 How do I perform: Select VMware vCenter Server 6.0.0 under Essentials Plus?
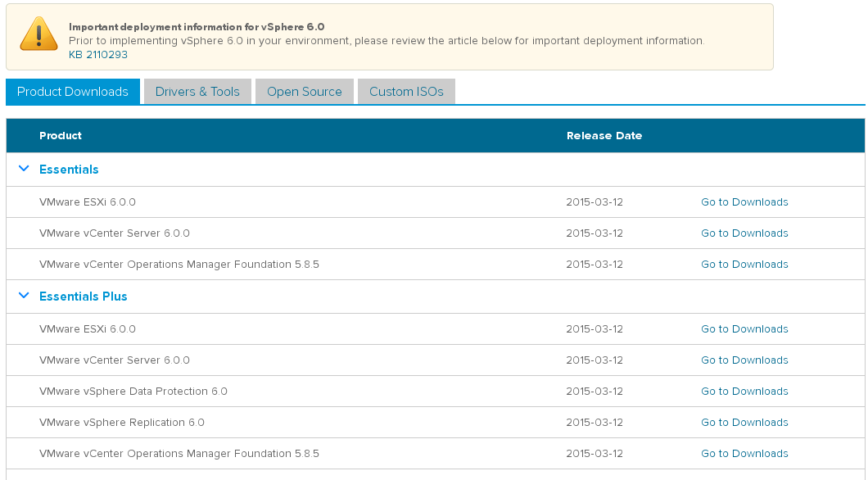click(x=115, y=360)
